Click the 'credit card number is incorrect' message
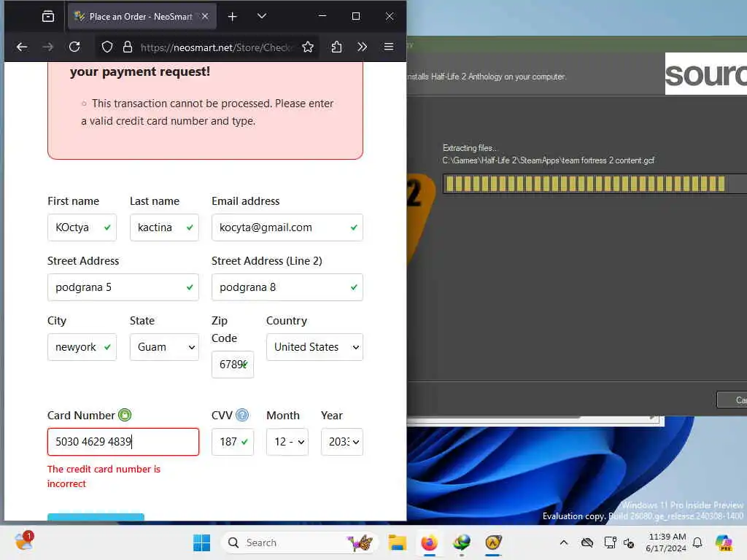The height and width of the screenshot is (560, 747). click(x=104, y=476)
